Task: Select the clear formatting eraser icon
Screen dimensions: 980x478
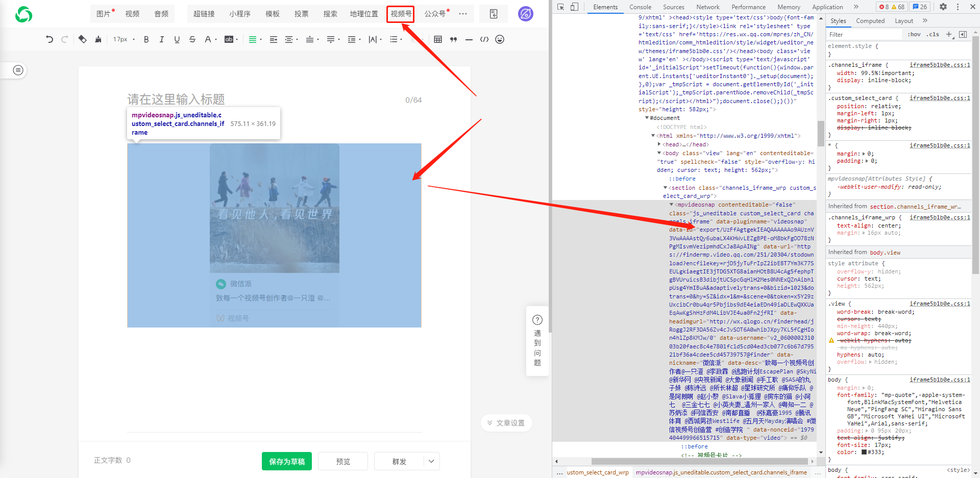Action: [82, 39]
